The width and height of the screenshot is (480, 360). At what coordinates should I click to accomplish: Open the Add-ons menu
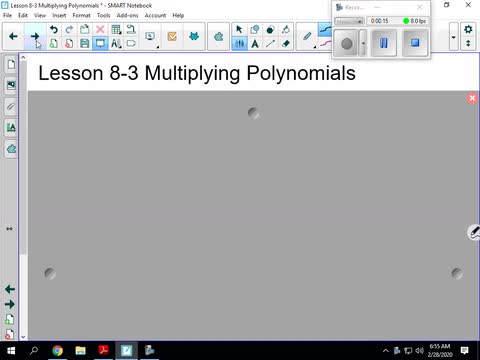click(127, 15)
